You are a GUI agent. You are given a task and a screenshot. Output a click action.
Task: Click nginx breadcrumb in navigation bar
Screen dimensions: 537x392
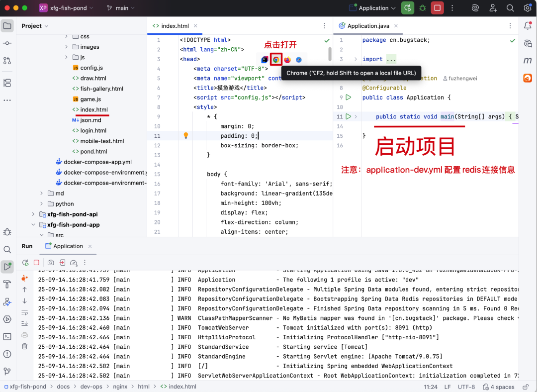(120, 387)
